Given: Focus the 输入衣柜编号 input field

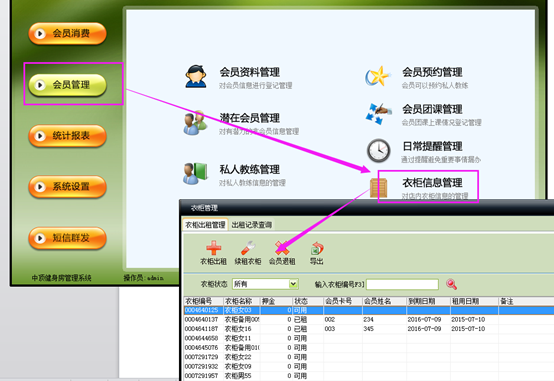Looking at the screenshot, I should click(402, 284).
